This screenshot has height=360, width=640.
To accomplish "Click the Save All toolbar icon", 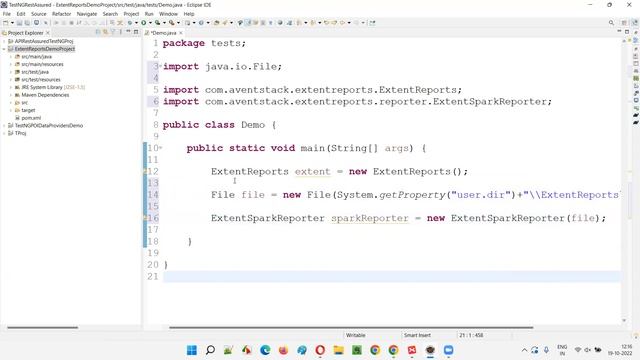I will (27, 23).
